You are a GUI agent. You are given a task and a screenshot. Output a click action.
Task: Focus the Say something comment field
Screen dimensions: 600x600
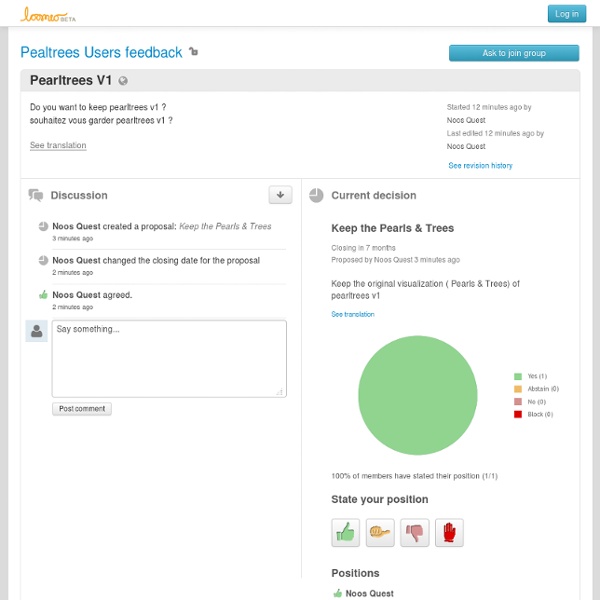169,359
